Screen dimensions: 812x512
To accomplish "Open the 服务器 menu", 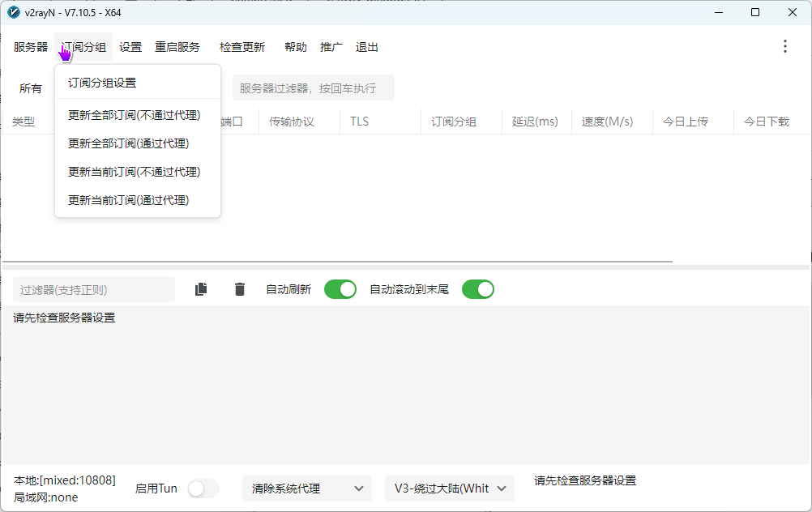I will tap(30, 46).
